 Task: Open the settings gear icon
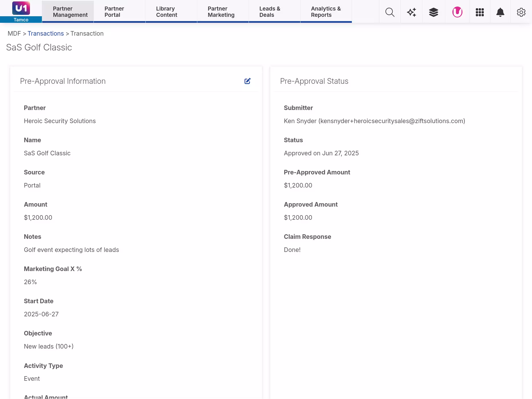pos(521,12)
